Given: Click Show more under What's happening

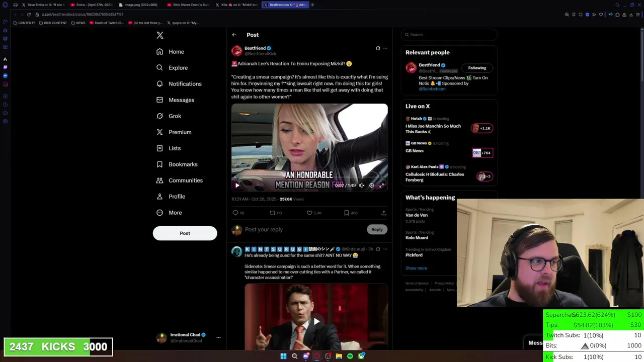Looking at the screenshot, I should pos(416,268).
